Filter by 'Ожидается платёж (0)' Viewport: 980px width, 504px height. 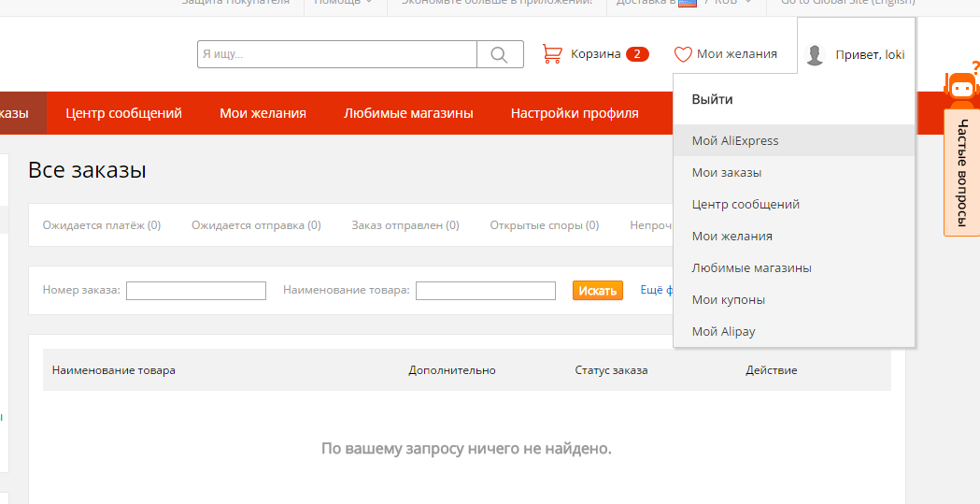101,225
